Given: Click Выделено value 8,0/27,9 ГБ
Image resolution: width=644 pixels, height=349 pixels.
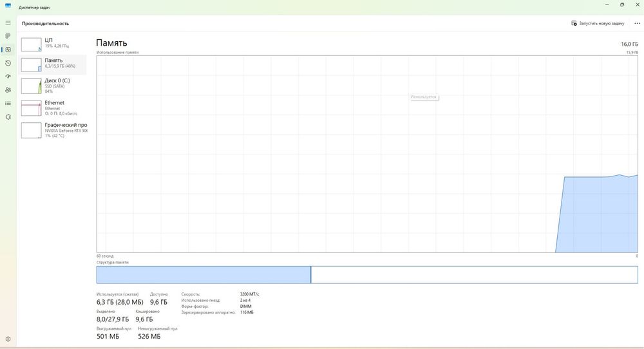Looking at the screenshot, I should tap(113, 319).
